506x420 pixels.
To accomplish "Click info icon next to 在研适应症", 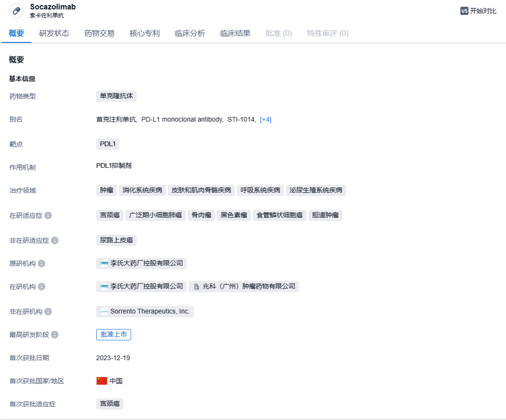I will [48, 215].
